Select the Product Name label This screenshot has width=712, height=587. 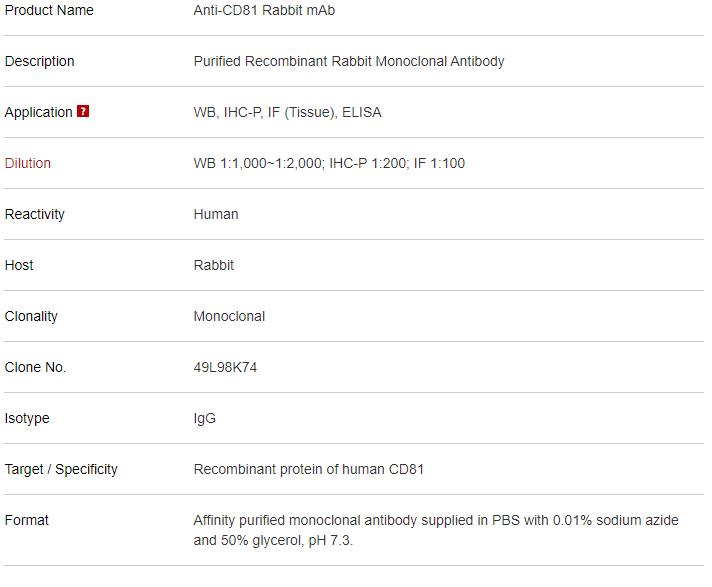click(x=49, y=10)
